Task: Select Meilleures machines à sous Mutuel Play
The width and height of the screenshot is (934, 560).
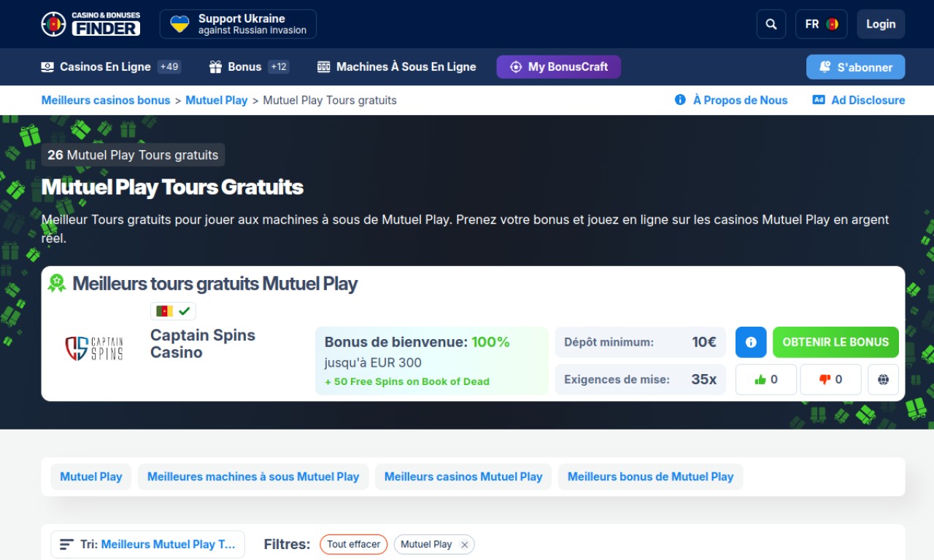Action: (x=253, y=477)
